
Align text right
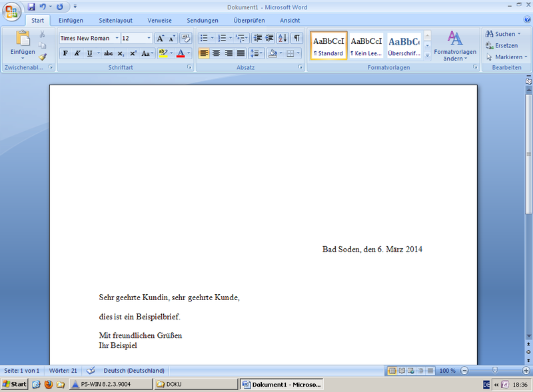tap(229, 53)
